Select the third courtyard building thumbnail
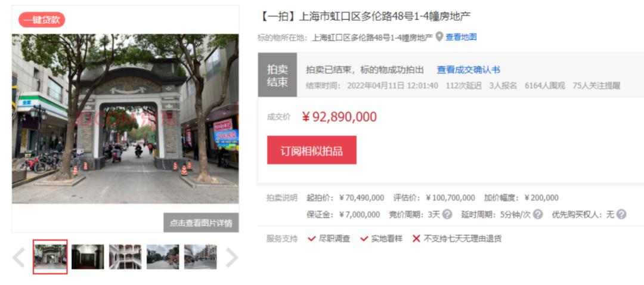This screenshot has height=285, width=644. coord(125,257)
